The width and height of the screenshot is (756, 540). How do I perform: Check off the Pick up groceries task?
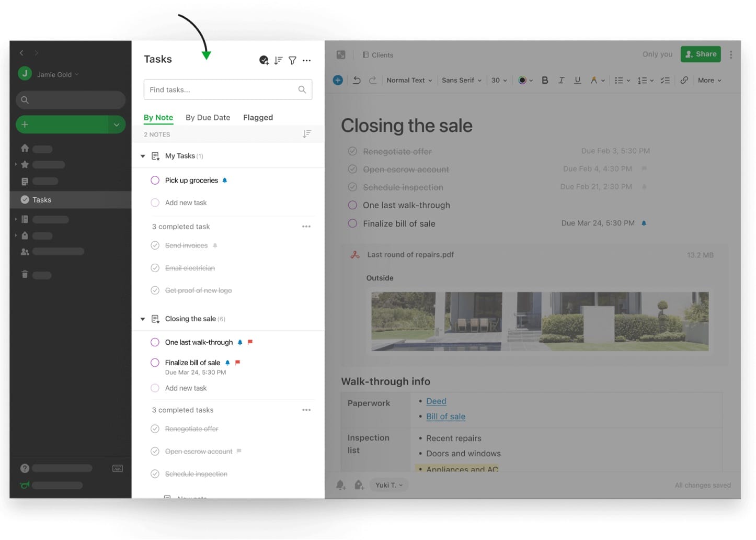(x=155, y=180)
